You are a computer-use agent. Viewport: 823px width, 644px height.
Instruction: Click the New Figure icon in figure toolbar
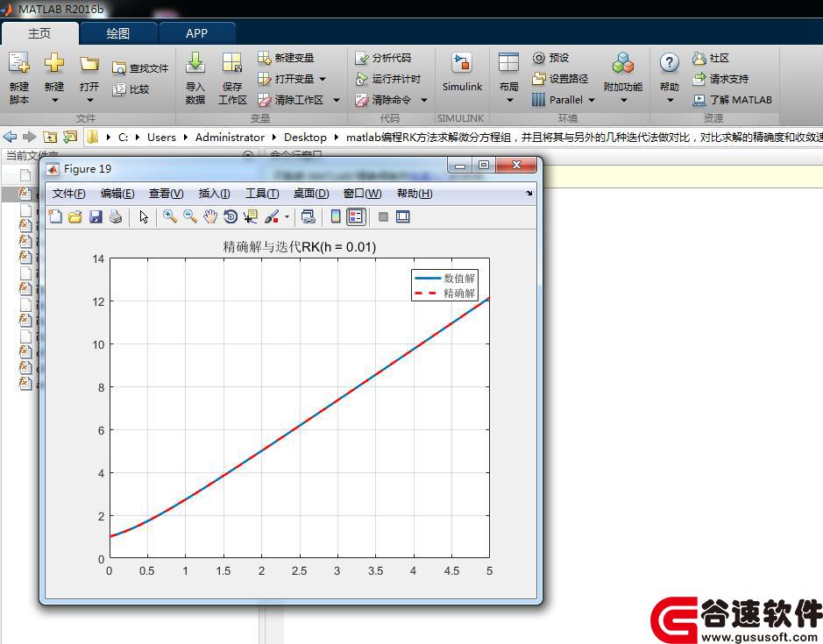[55, 216]
